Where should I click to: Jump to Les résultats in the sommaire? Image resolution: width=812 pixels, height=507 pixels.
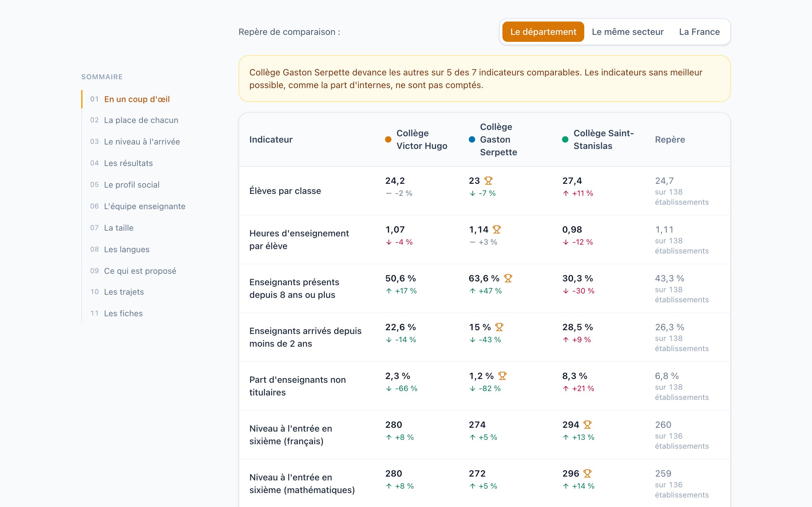click(x=128, y=163)
